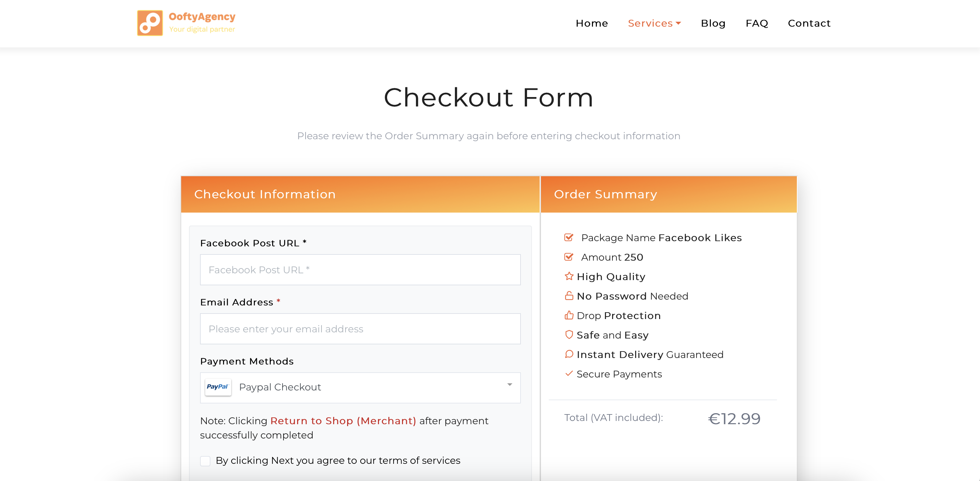Focus the Facebook Post URL input field
This screenshot has width=980, height=481.
(360, 270)
